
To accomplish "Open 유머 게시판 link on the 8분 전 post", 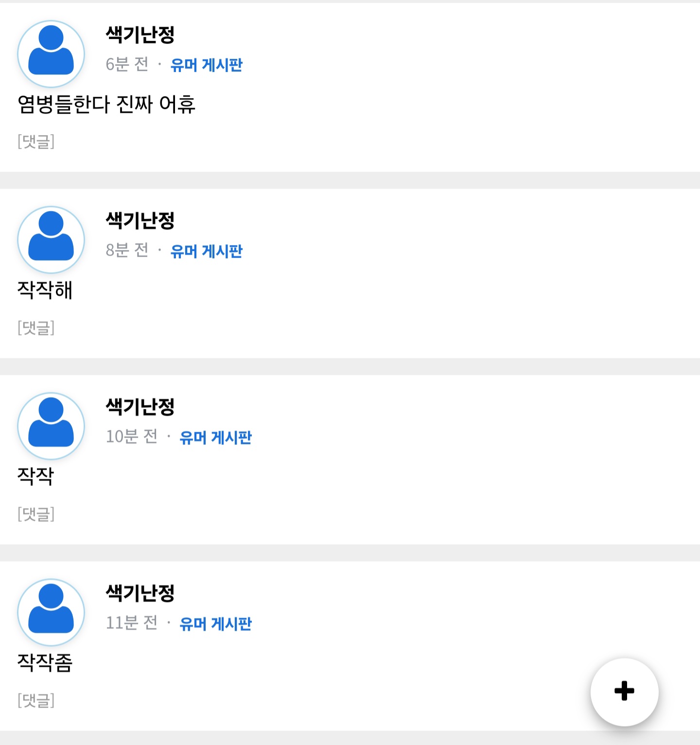I will 206,251.
